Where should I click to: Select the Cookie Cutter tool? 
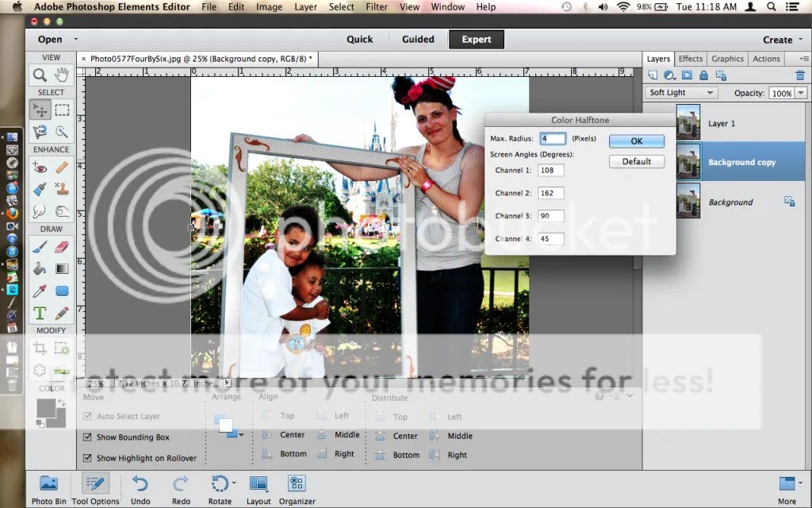[40, 370]
